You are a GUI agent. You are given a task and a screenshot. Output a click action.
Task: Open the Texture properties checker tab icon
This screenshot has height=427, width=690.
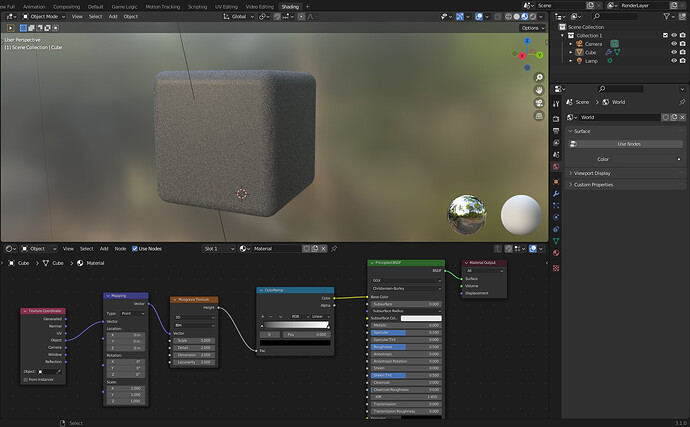point(556,268)
